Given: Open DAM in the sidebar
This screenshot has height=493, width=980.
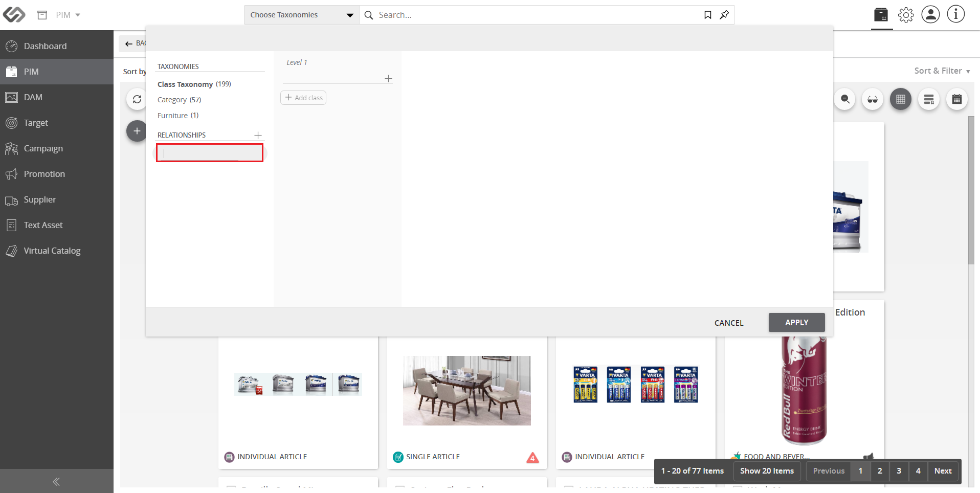Looking at the screenshot, I should (57, 97).
